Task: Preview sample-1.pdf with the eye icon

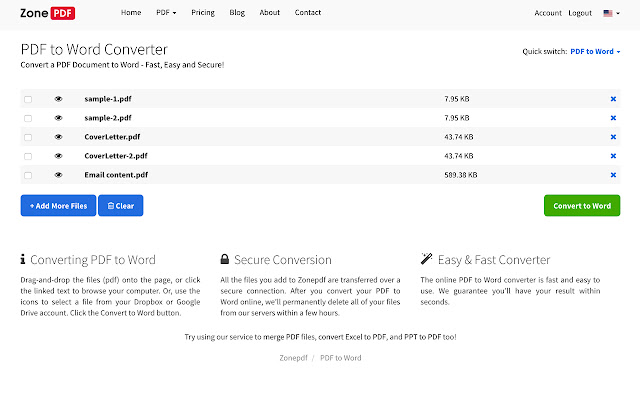Action: (x=58, y=99)
